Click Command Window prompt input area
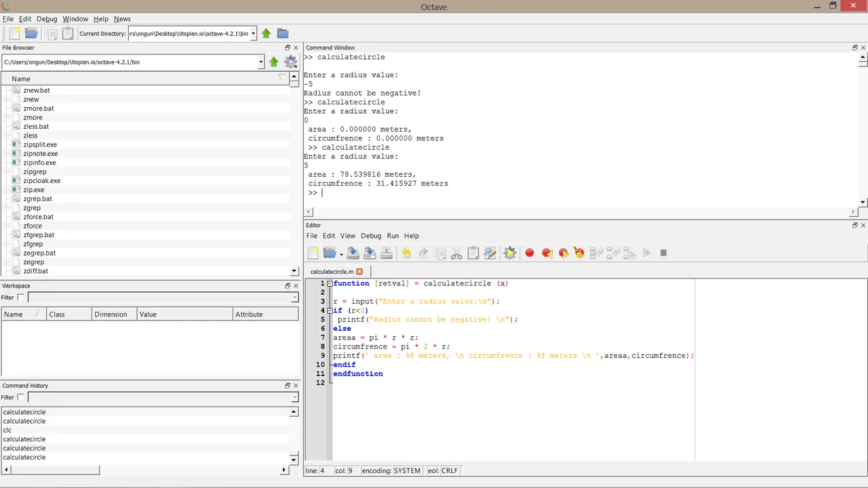The height and width of the screenshot is (488, 868). point(323,192)
